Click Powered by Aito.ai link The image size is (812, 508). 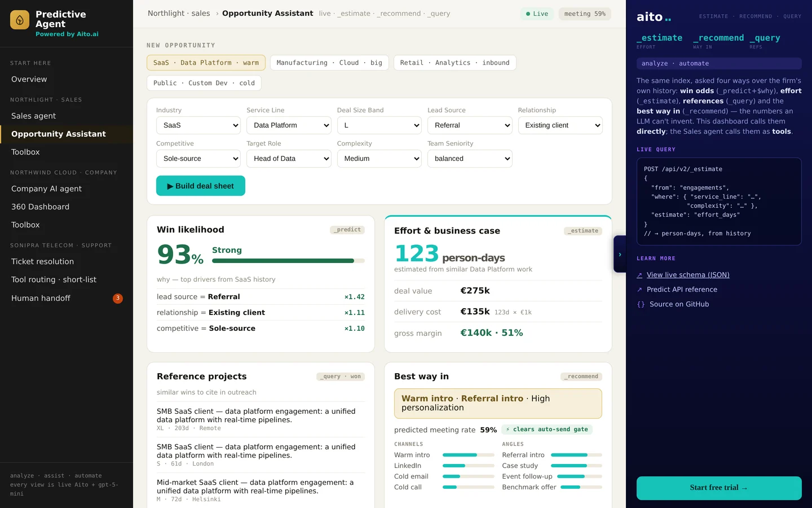pyautogui.click(x=67, y=34)
